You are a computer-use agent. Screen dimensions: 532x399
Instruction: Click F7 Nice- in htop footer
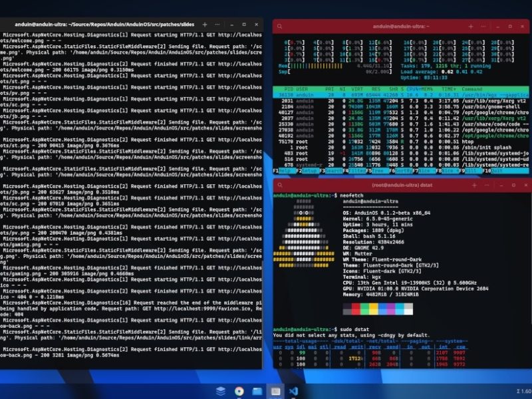click(x=424, y=171)
